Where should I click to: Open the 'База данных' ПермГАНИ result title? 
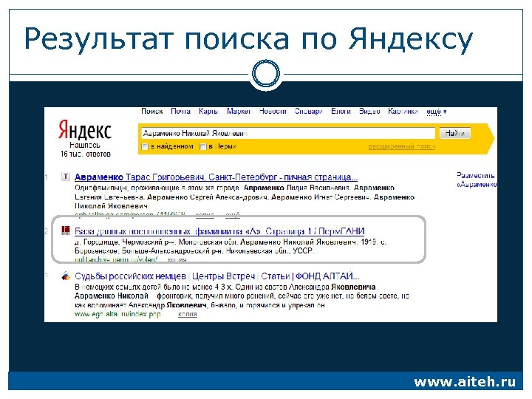point(219,231)
